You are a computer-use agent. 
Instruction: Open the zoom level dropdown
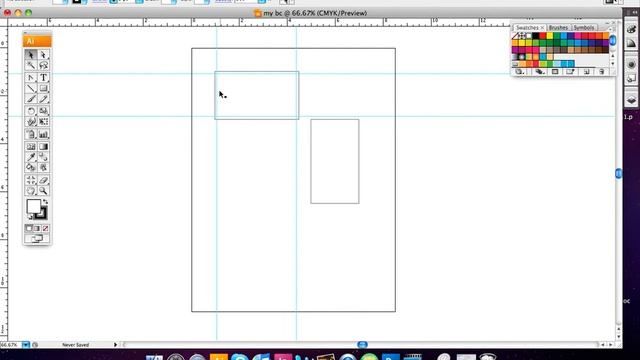pos(26,345)
